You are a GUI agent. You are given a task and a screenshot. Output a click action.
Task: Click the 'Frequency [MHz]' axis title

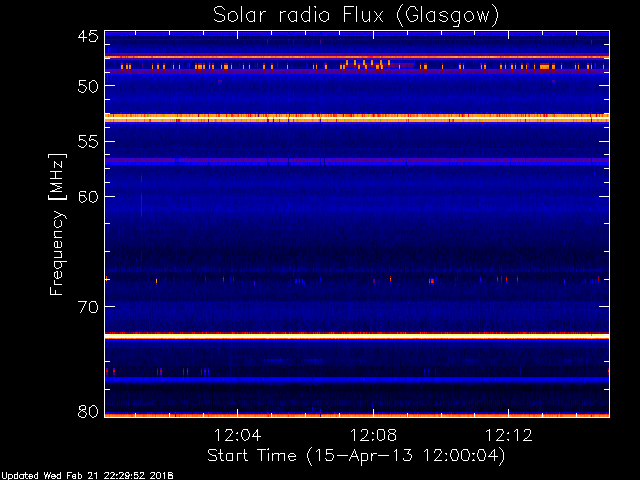pos(57,224)
